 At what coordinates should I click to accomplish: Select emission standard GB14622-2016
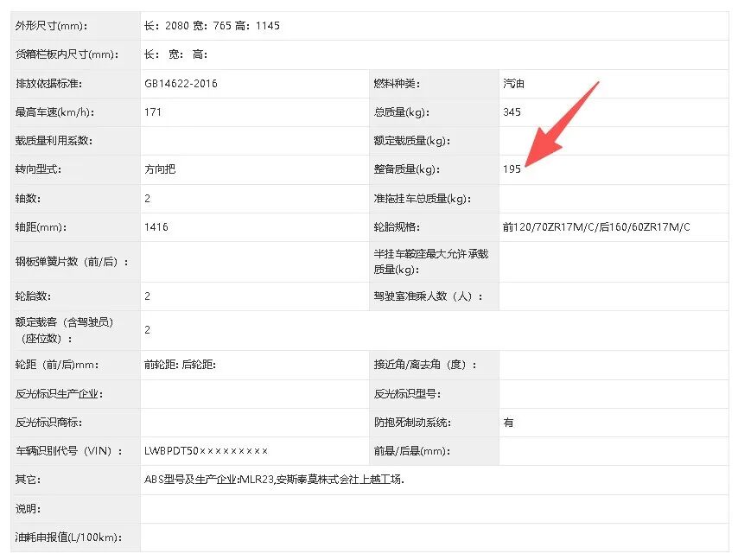(x=181, y=84)
